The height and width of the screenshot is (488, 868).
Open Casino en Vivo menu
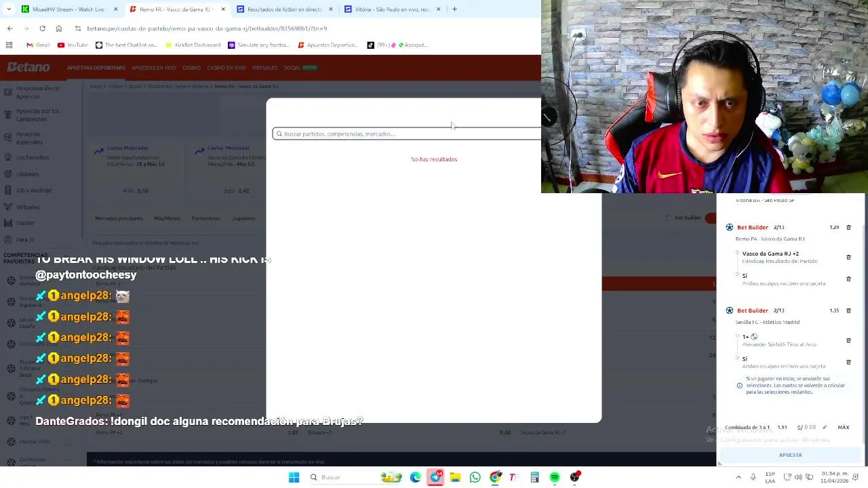226,68
